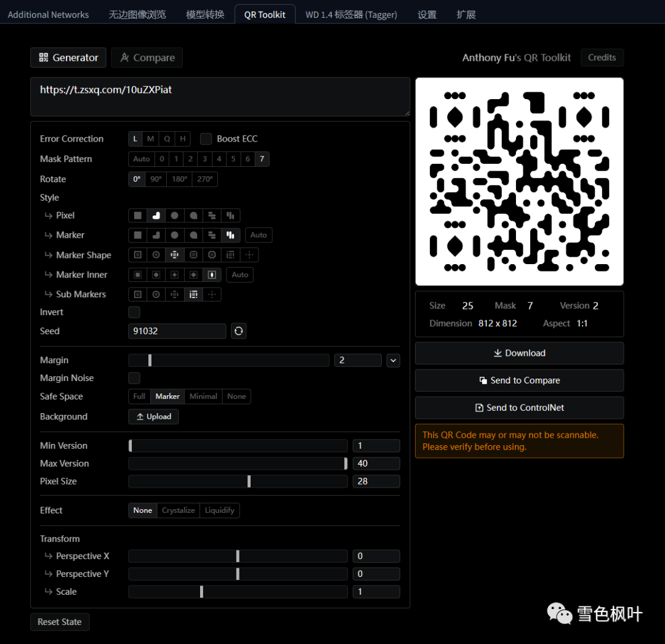Select the square Pixel style icon

138,215
